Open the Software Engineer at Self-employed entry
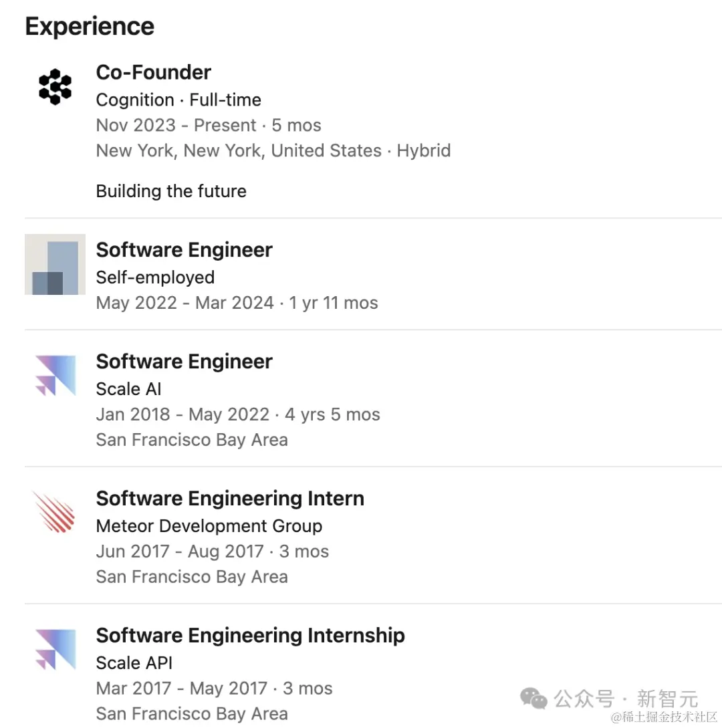This screenshot has height=728, width=722. (x=184, y=249)
